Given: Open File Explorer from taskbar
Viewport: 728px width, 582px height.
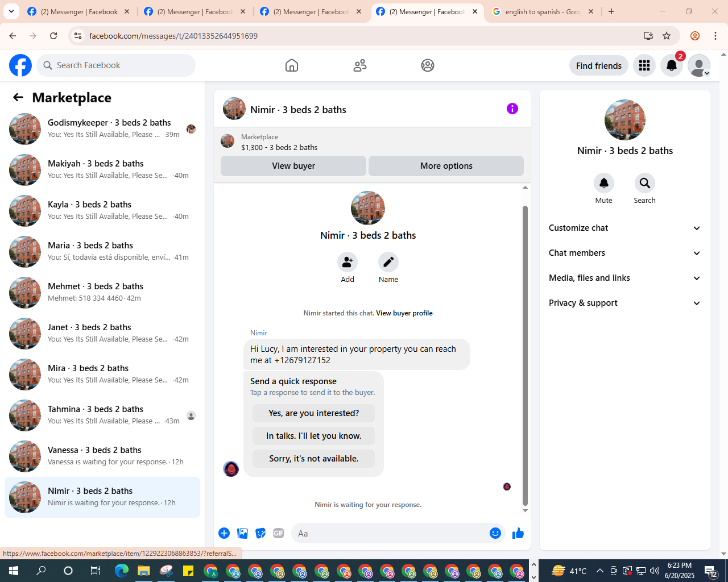Looking at the screenshot, I should tap(143, 571).
